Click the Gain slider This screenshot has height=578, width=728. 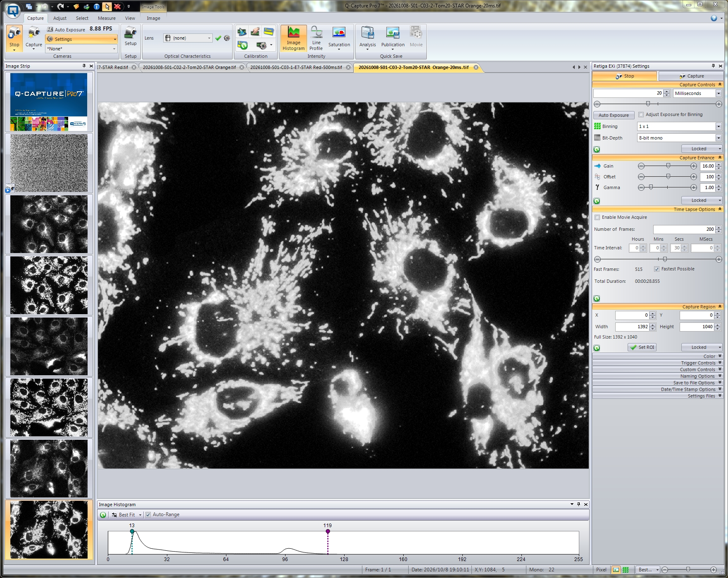click(x=667, y=166)
